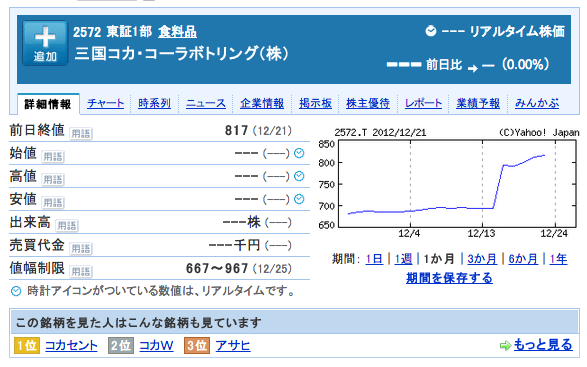This screenshot has width=587, height=367.
Task: Open the 食料品 sector link
Action: click(x=177, y=32)
